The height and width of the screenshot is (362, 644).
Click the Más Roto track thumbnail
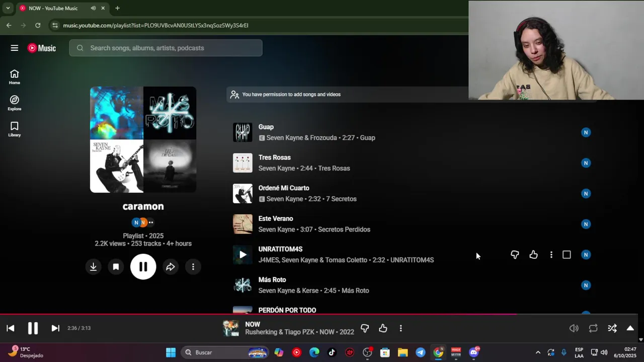(x=243, y=285)
